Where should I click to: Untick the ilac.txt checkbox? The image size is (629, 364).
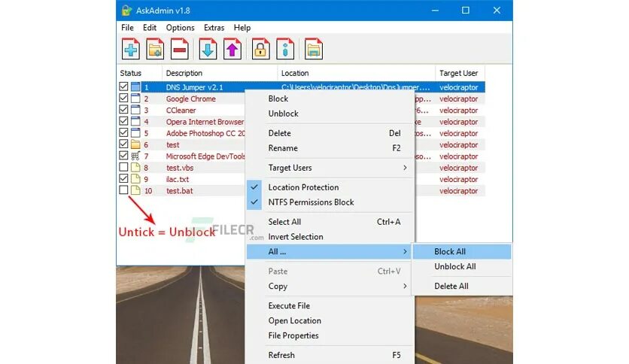coord(123,178)
